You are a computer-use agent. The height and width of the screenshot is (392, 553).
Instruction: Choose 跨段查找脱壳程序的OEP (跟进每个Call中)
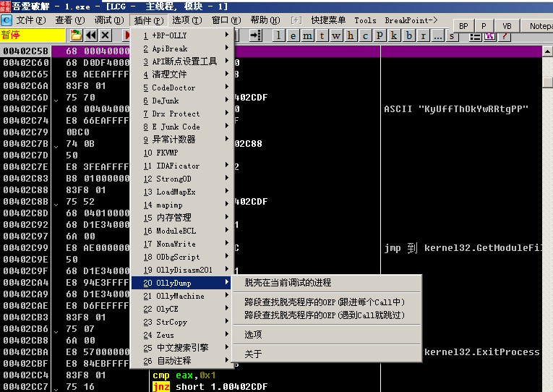point(327,302)
